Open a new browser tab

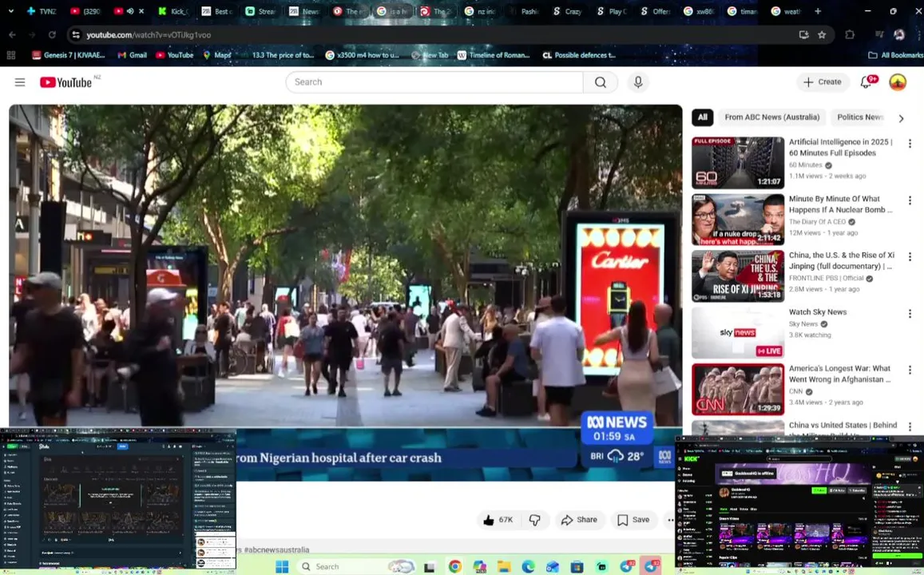click(x=817, y=11)
